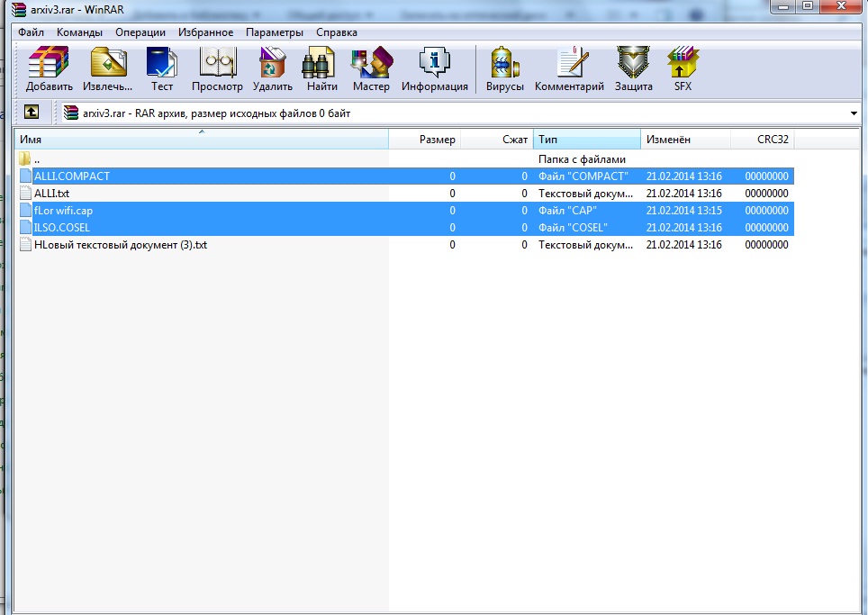The width and height of the screenshot is (868, 615).
Task: Click 'Папка с файлами' type cell
Action: coord(582,159)
